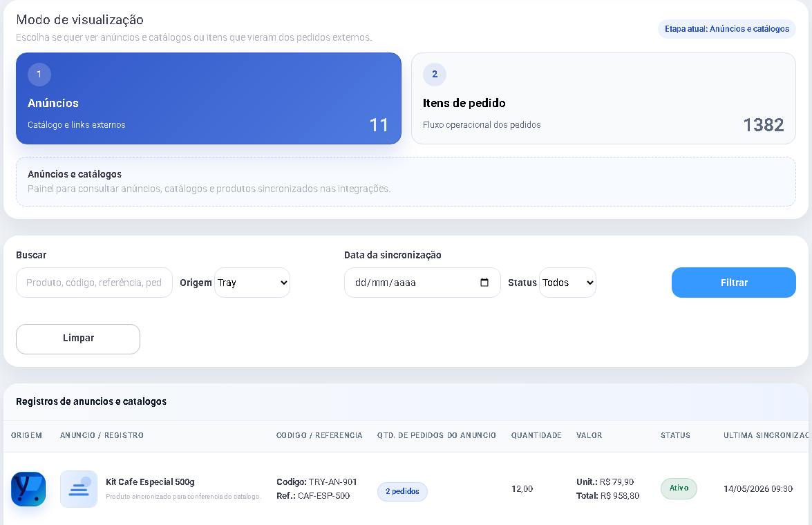Open the calendar picker icon in date field
This screenshot has height=525, width=812.
[484, 282]
